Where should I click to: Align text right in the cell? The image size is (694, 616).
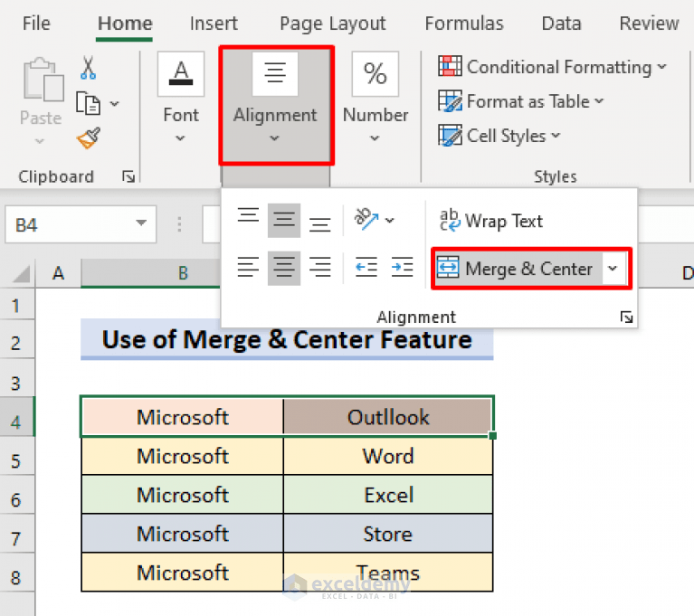[x=319, y=268]
